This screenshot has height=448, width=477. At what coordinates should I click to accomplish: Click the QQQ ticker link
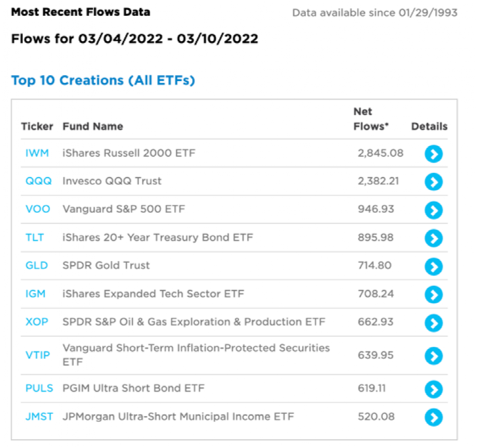(x=38, y=181)
